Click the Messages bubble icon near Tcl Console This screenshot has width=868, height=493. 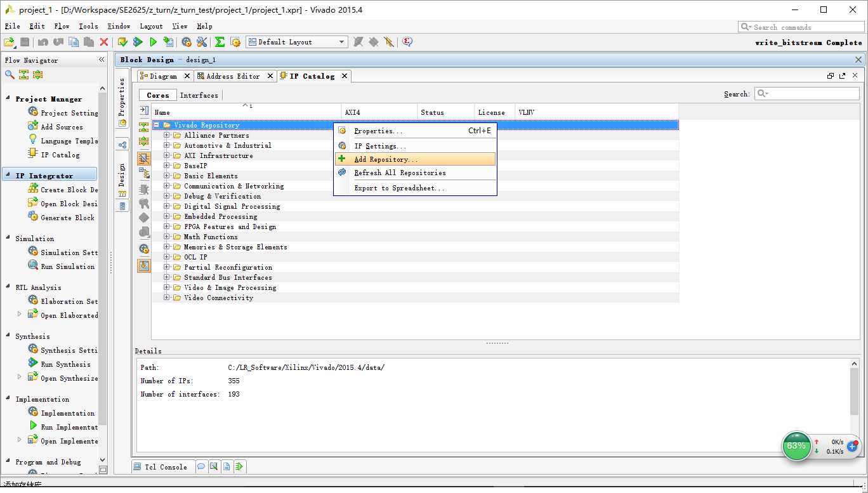pyautogui.click(x=201, y=466)
